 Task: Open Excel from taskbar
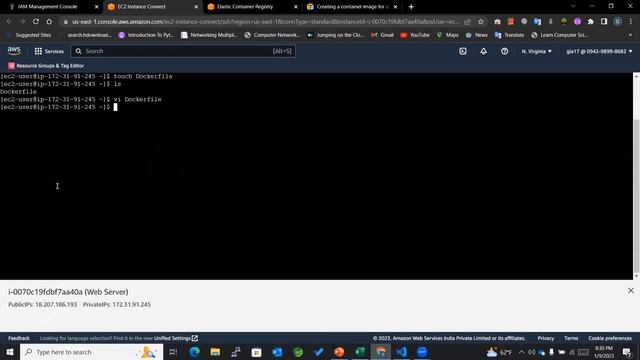[x=360, y=352]
